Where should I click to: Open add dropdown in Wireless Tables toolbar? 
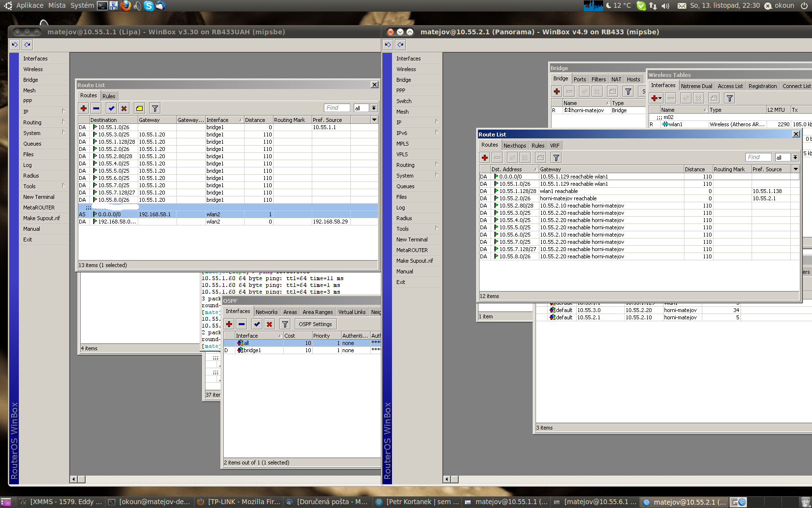point(656,98)
